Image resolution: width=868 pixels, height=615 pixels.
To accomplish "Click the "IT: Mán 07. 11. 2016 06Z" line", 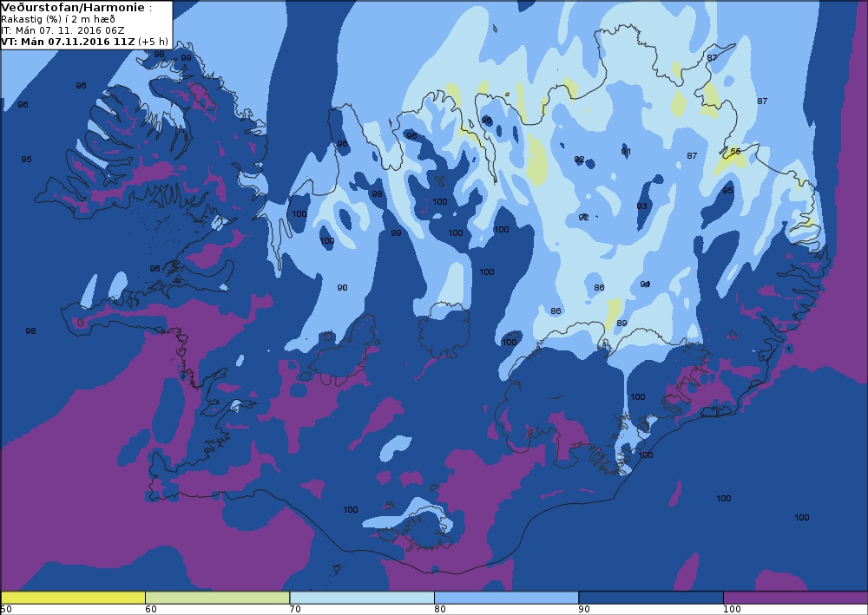I will pyautogui.click(x=62, y=30).
